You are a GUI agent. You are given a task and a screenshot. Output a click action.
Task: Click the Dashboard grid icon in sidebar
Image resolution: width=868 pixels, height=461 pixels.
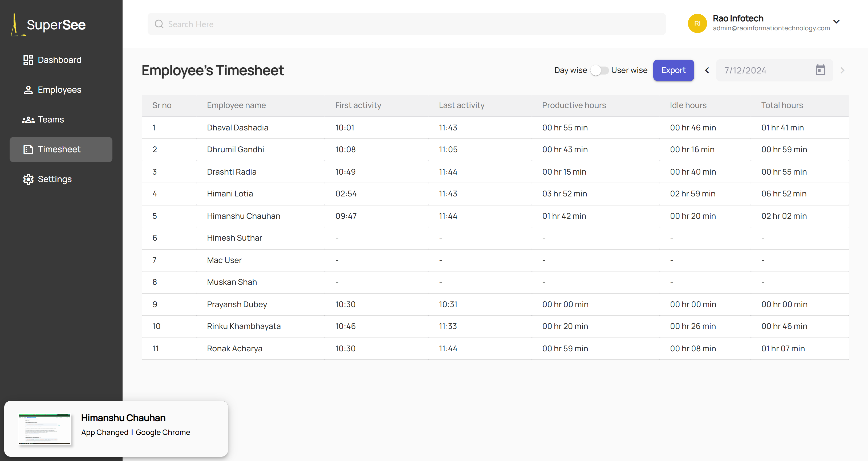[x=28, y=60]
